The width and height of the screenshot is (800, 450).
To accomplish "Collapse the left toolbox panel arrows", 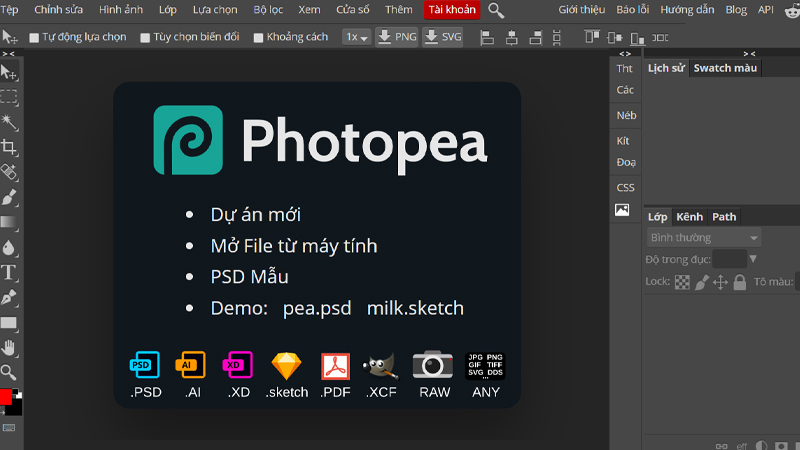I will coord(8,54).
